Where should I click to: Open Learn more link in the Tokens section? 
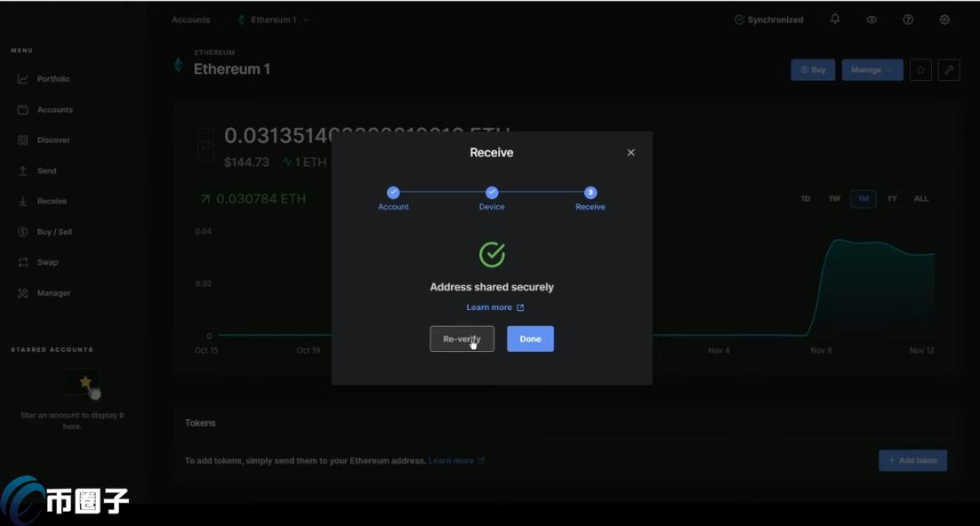click(x=456, y=460)
